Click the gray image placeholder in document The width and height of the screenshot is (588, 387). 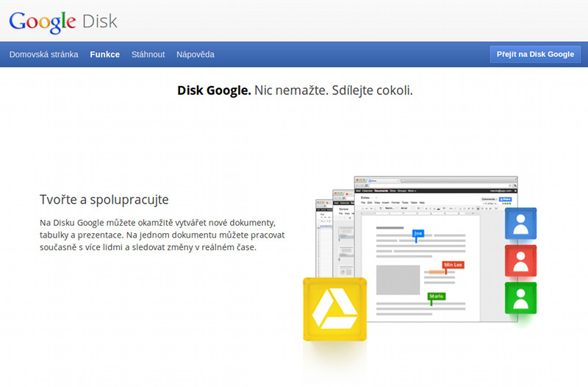398,280
